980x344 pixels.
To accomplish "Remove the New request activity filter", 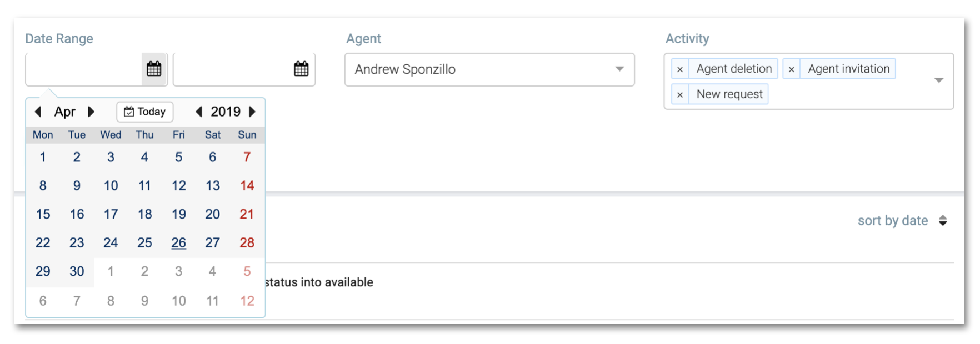I will coord(681,94).
